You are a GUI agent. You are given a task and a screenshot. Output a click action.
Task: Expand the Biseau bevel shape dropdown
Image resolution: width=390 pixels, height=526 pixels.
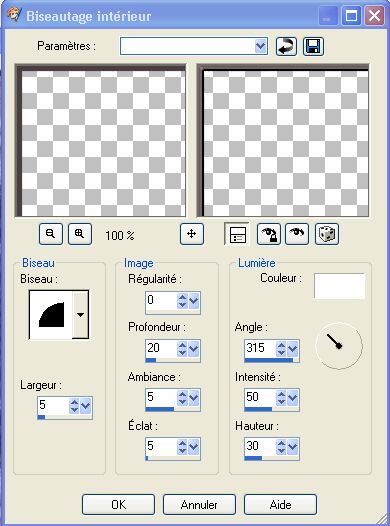pyautogui.click(x=80, y=315)
